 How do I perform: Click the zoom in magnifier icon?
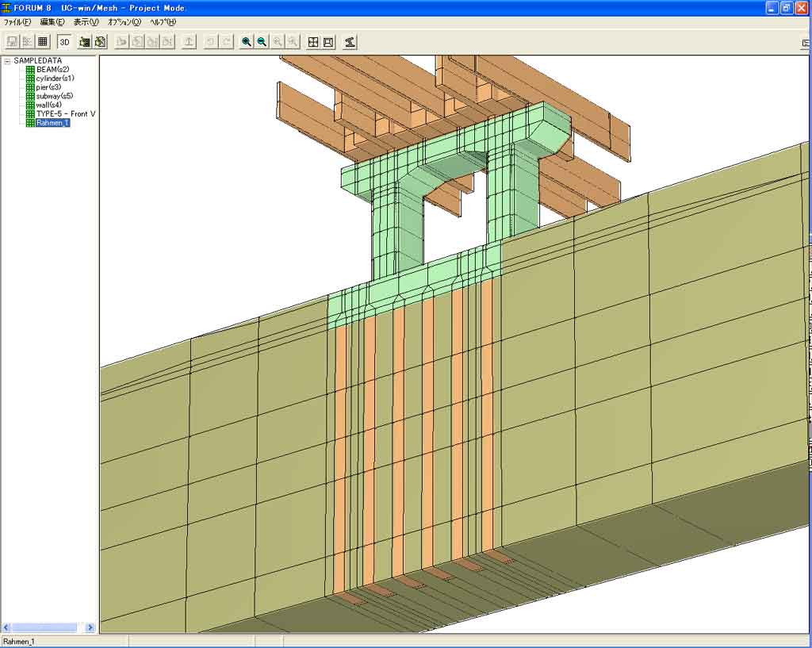247,42
